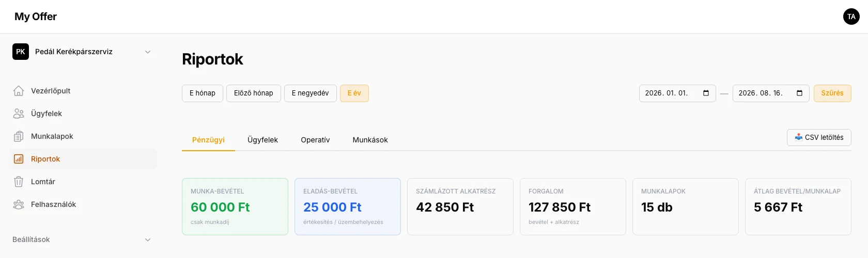Click the Beállítások section label
Viewport: 868px width, 258px height.
[31, 239]
